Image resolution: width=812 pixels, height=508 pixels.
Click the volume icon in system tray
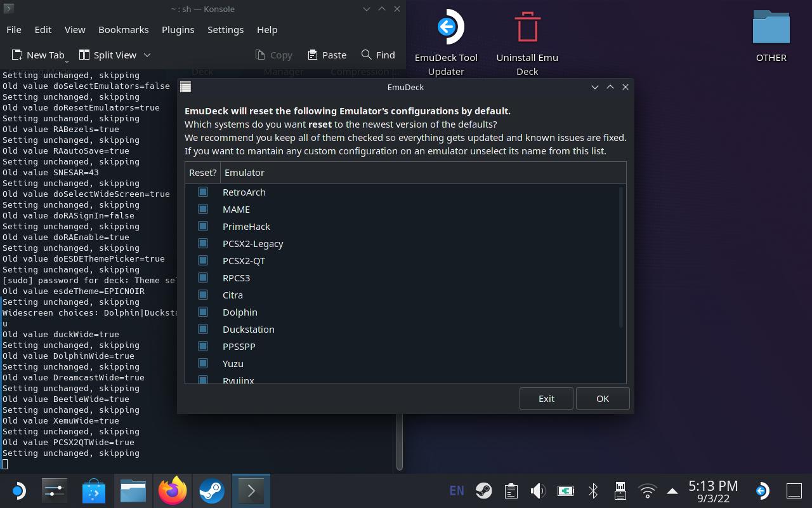[538, 491]
